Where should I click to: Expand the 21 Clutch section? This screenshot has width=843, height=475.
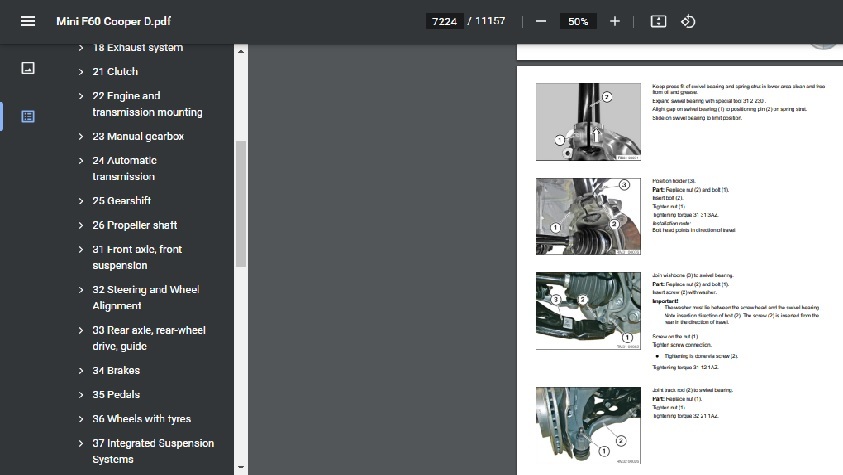(x=81, y=72)
